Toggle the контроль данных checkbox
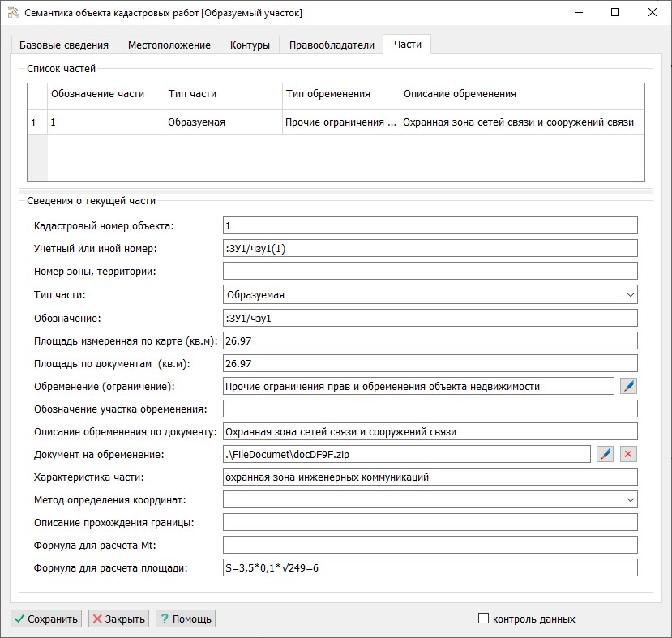This screenshot has height=638, width=672. point(484,619)
